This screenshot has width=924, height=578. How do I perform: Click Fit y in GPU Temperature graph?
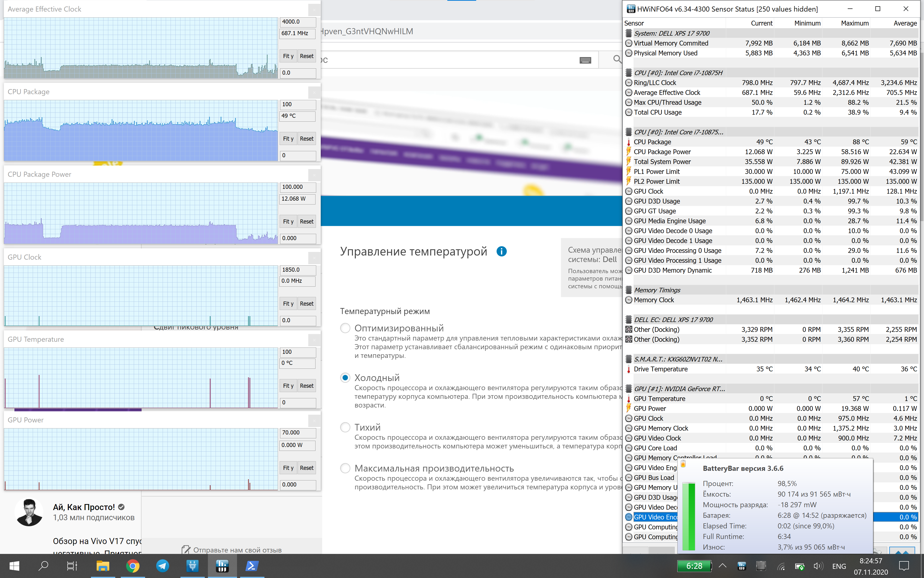pyautogui.click(x=288, y=386)
